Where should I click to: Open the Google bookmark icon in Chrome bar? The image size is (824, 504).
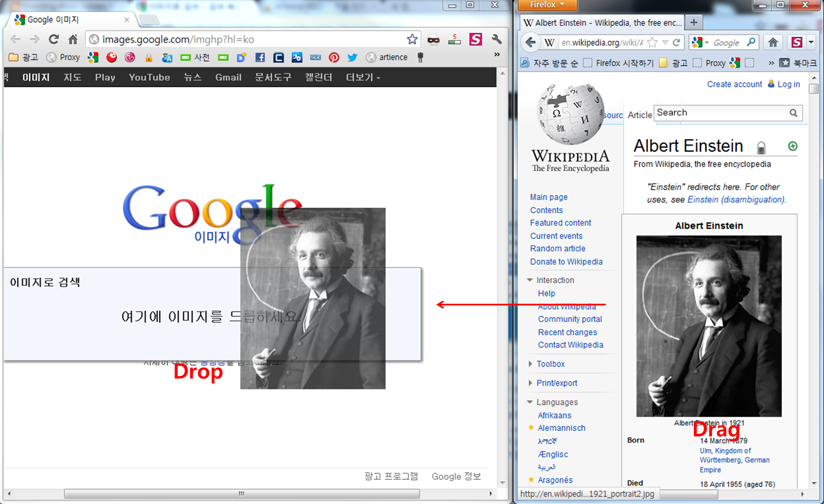click(x=93, y=57)
